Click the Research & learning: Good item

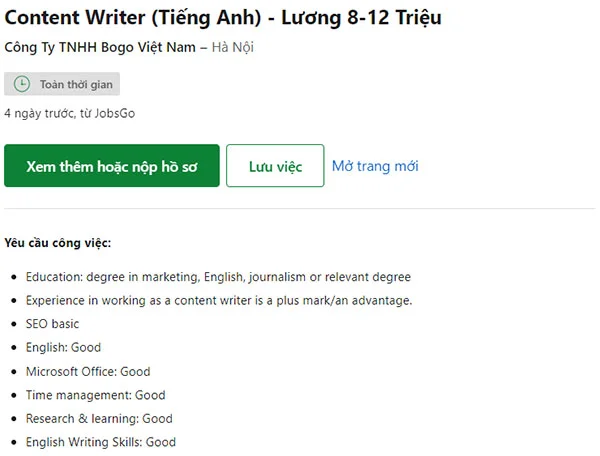(x=99, y=419)
